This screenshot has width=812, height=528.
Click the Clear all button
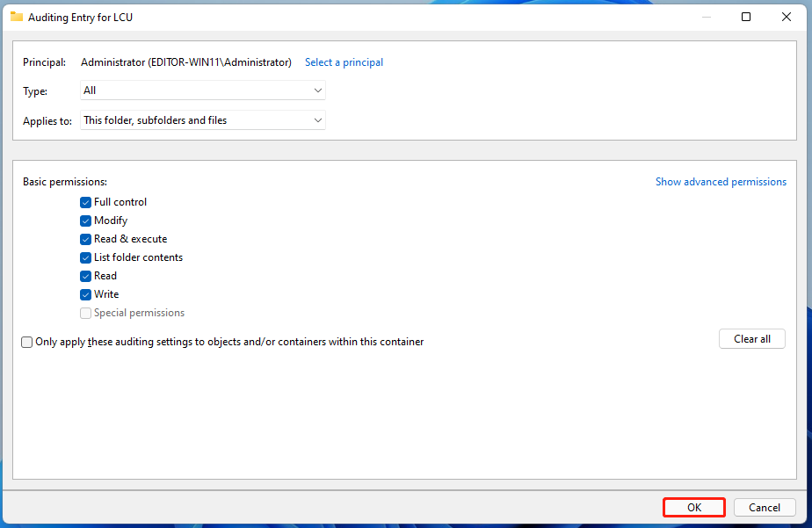pyautogui.click(x=752, y=339)
